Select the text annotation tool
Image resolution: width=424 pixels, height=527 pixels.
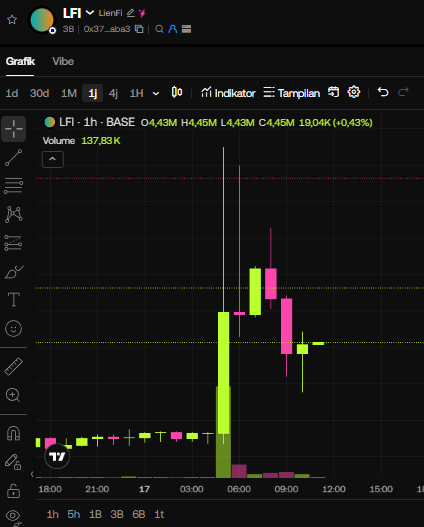(13, 299)
